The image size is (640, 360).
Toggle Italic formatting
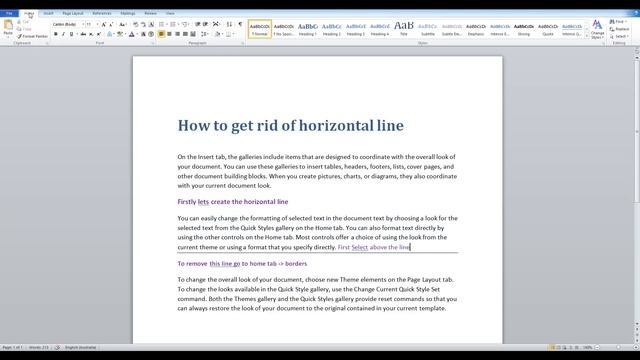pos(63,34)
